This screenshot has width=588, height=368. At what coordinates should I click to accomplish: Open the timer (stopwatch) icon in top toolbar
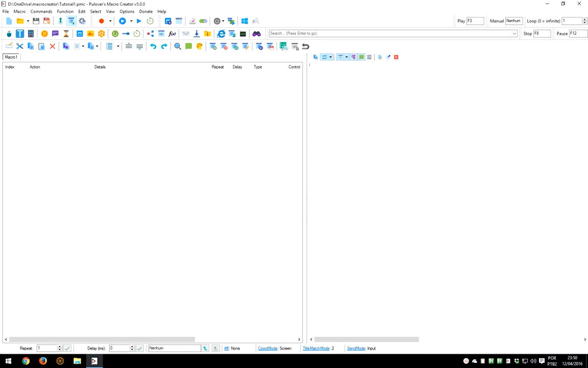pos(150,21)
